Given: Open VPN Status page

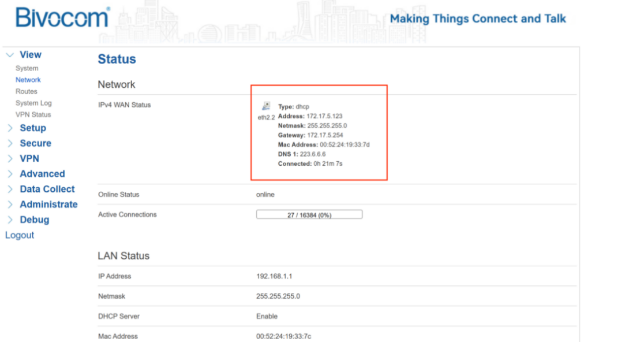Looking at the screenshot, I should pyautogui.click(x=33, y=114).
